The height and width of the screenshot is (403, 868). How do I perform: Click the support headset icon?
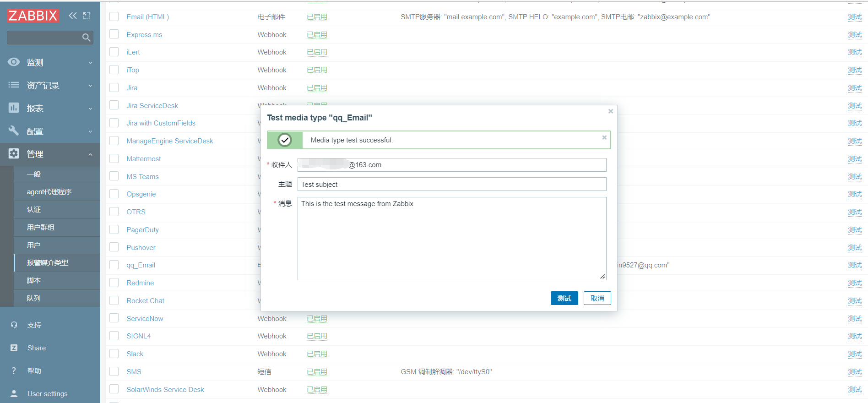[14, 325]
